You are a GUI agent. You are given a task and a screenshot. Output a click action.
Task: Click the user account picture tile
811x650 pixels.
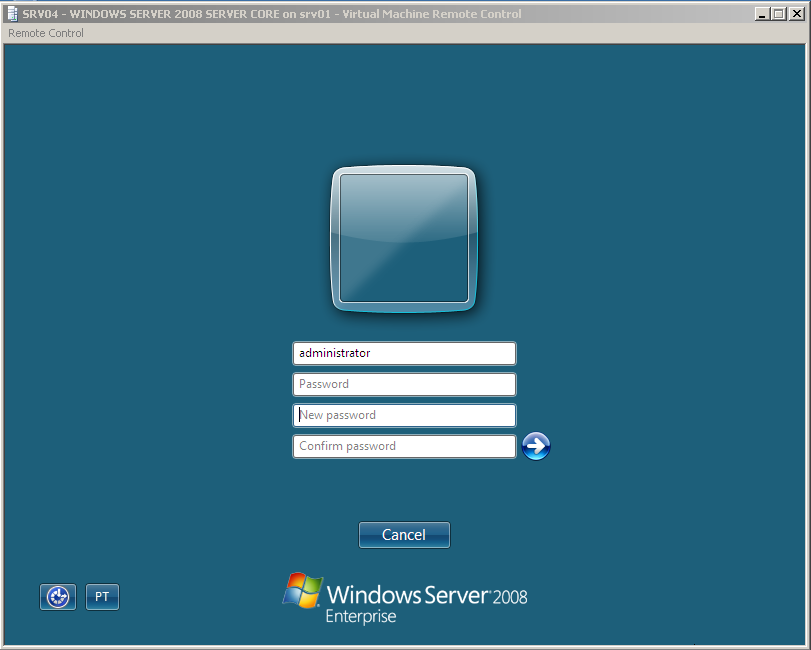(403, 238)
